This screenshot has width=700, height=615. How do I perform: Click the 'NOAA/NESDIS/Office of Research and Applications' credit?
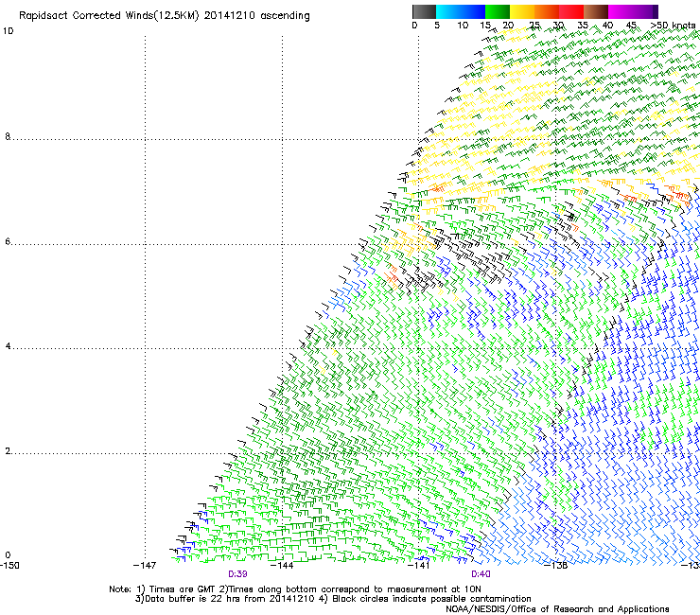pyautogui.click(x=557, y=609)
